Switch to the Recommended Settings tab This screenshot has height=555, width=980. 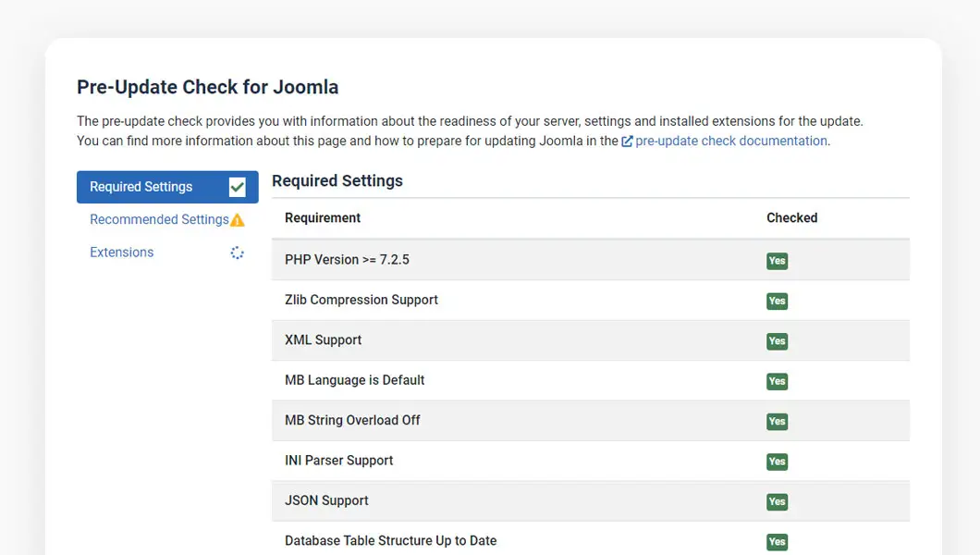coord(159,220)
